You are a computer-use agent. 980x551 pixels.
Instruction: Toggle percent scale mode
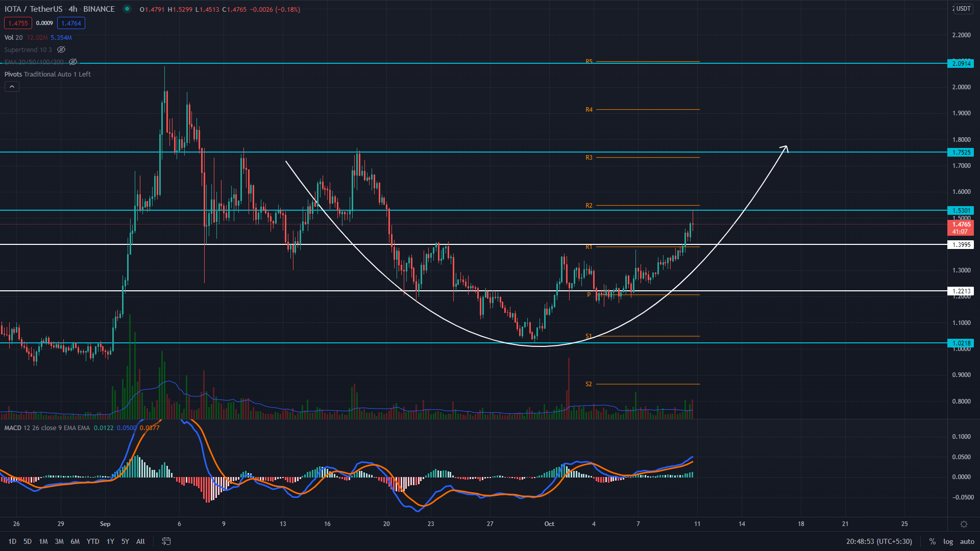tap(932, 541)
